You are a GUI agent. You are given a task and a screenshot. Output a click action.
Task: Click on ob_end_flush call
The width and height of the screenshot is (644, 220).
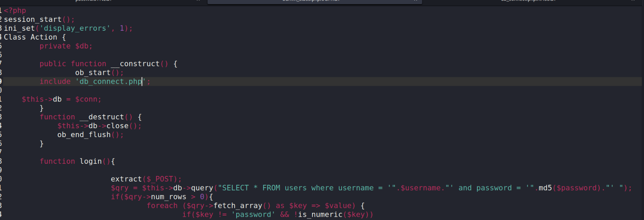click(84, 135)
